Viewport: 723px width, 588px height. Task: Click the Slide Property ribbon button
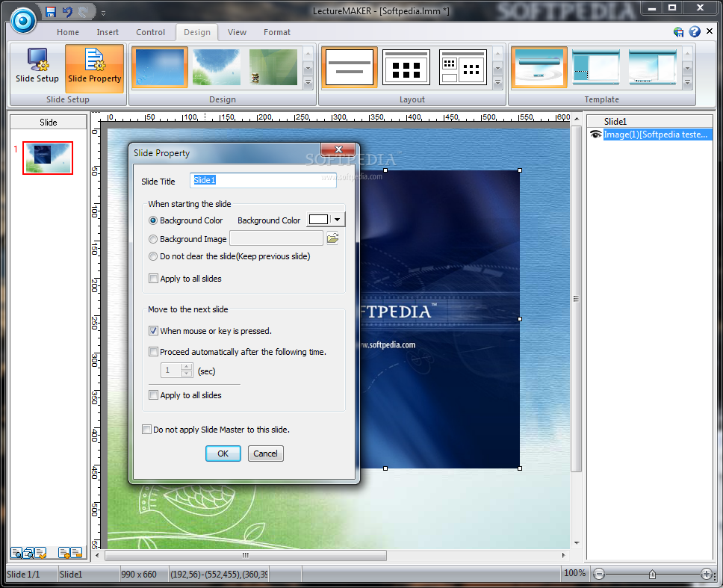pyautogui.click(x=95, y=68)
